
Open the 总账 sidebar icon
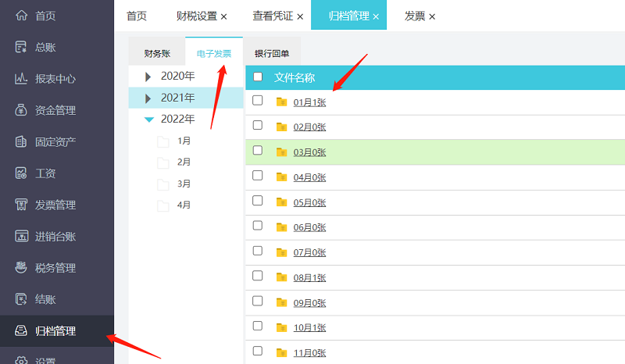point(21,47)
